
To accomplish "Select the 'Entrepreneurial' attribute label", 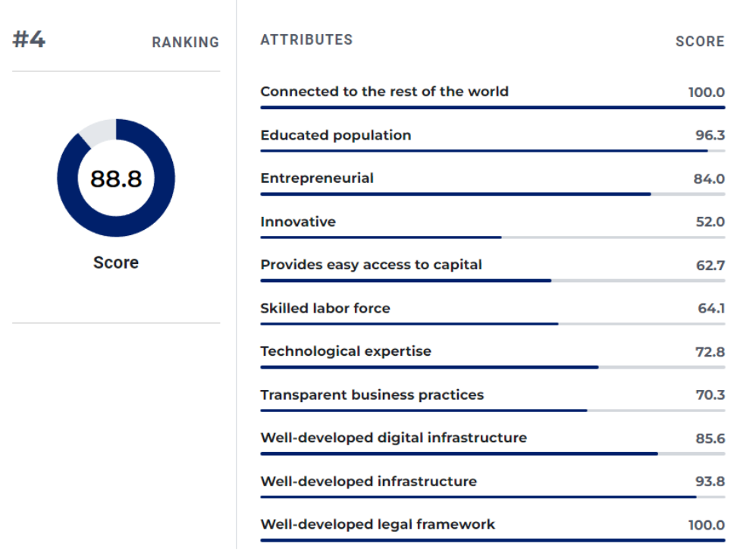I will (x=317, y=178).
